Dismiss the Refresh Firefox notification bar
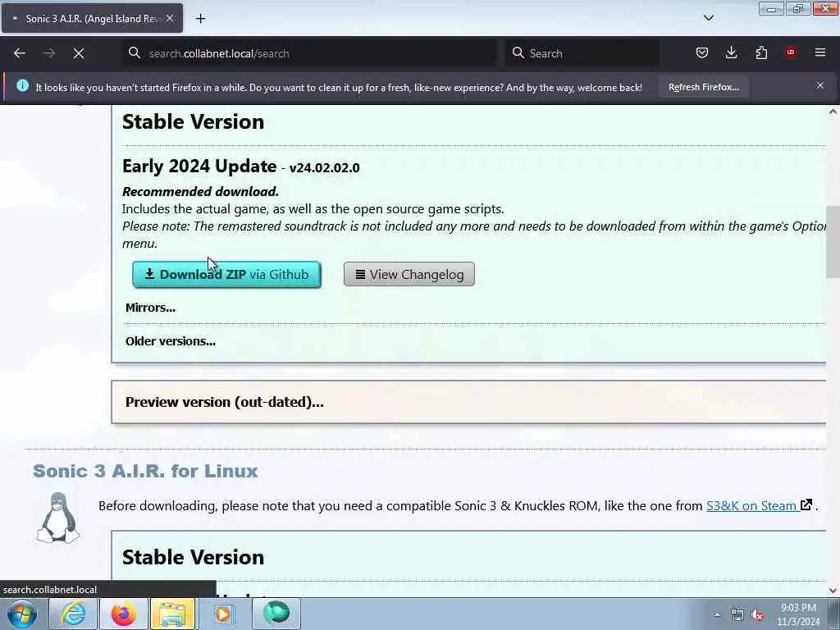Viewport: 840px width, 630px height. [820, 85]
